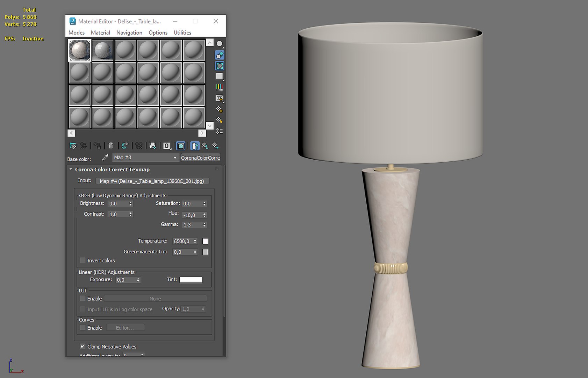Click the Temperature color swatch

click(205, 241)
